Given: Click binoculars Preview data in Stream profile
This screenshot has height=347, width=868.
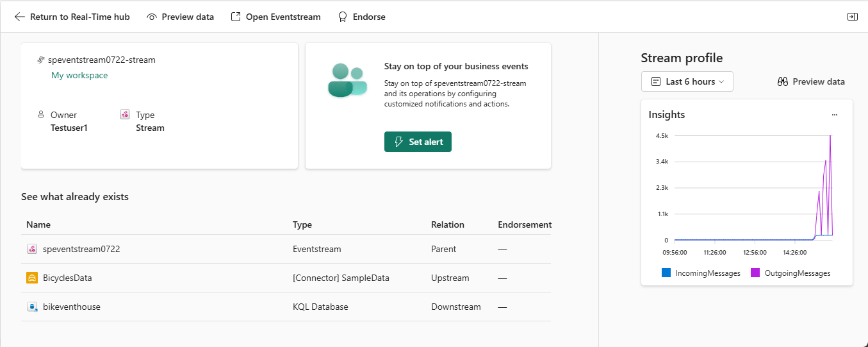Looking at the screenshot, I should [782, 81].
